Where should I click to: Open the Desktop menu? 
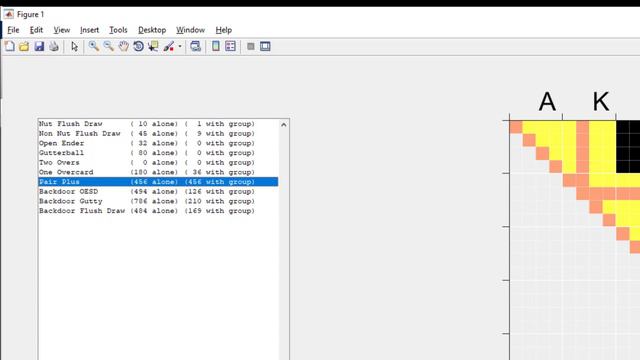click(x=152, y=30)
